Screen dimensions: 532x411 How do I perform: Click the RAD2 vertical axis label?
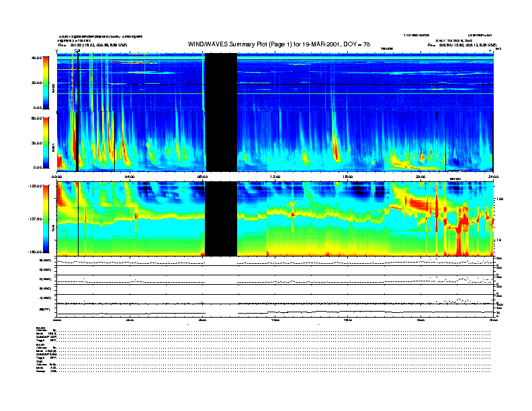tap(54, 88)
